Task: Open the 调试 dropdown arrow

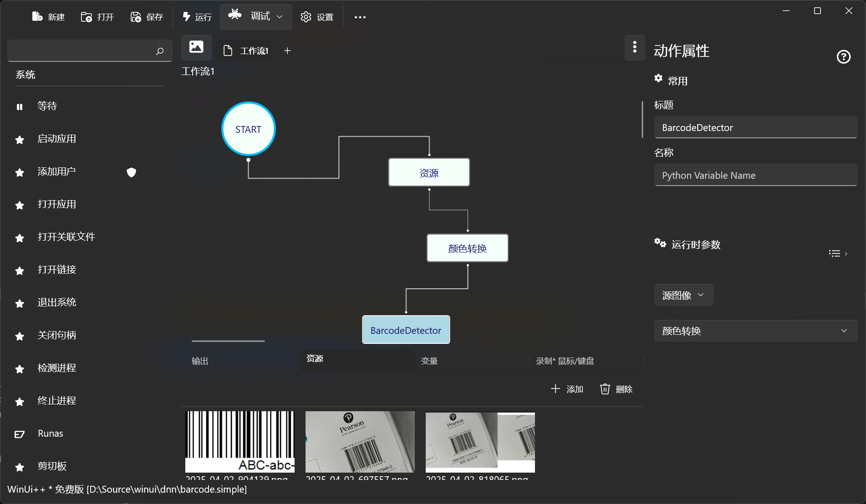Action: click(279, 17)
